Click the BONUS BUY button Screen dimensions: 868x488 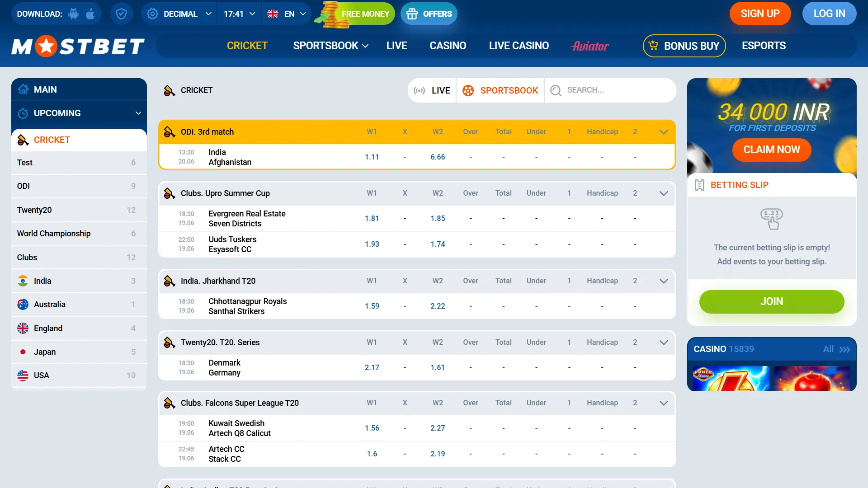684,46
